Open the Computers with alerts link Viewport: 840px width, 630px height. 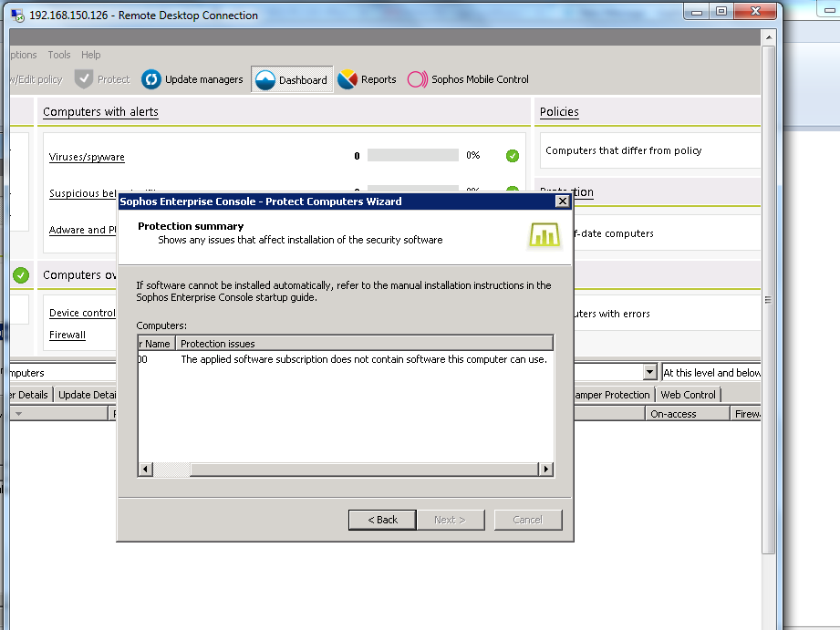[x=100, y=112]
